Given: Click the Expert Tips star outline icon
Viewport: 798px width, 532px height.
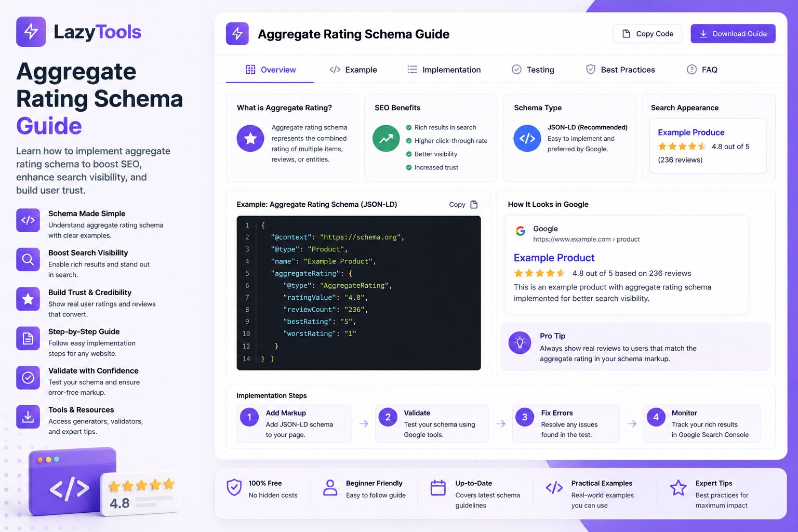Looking at the screenshot, I should coord(678,487).
